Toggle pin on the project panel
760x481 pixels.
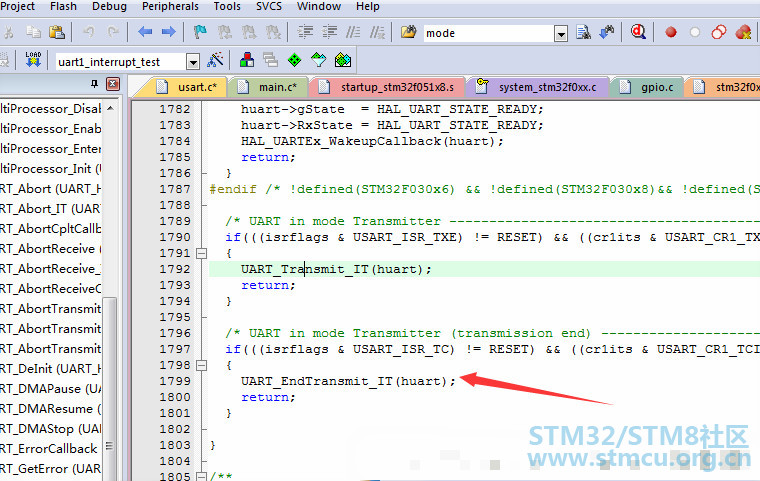pos(95,85)
